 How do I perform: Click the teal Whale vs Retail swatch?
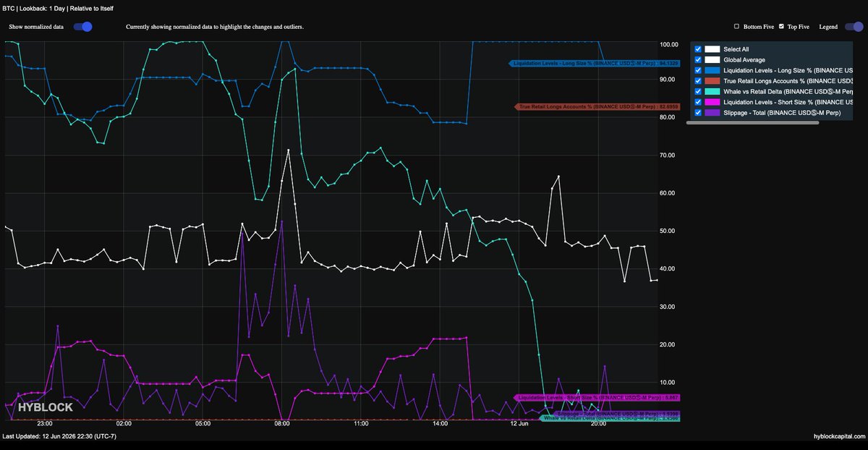(712, 92)
